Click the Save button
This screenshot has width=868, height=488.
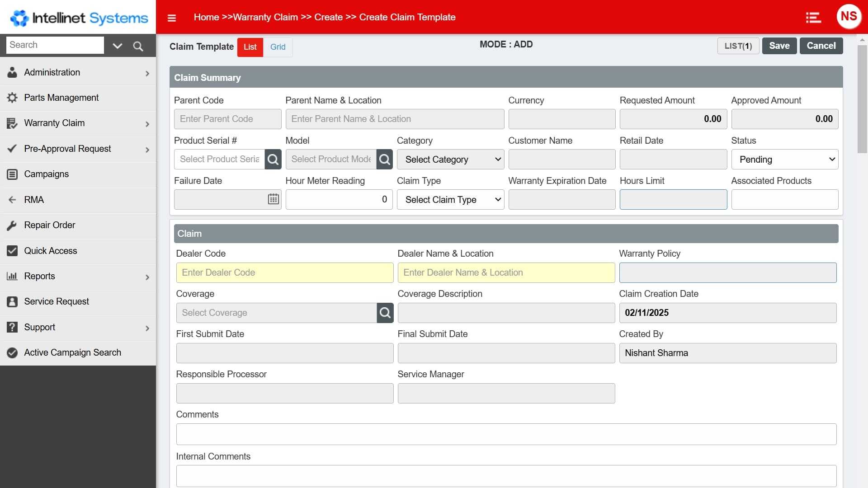pos(779,46)
